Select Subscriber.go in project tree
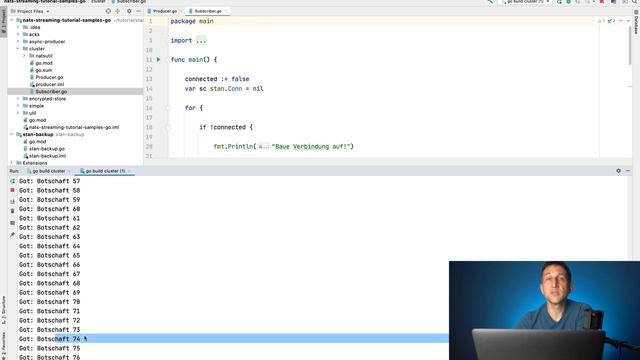Viewport: 640px width, 360px height. point(51,91)
